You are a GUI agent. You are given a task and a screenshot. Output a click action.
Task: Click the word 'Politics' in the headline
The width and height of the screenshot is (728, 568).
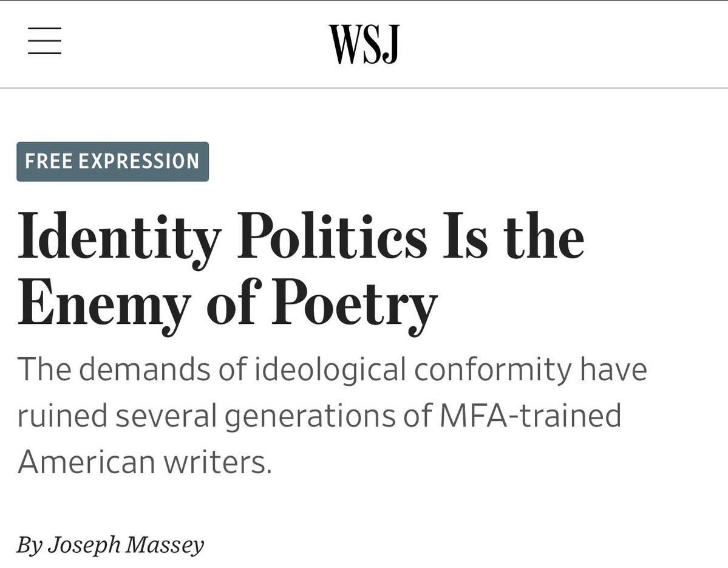pyautogui.click(x=332, y=236)
